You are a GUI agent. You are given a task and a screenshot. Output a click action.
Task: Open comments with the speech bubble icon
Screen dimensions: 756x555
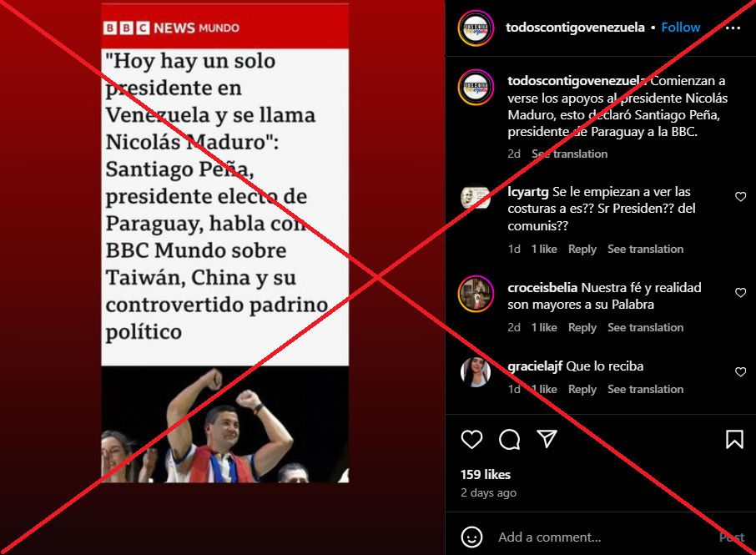[x=509, y=439]
